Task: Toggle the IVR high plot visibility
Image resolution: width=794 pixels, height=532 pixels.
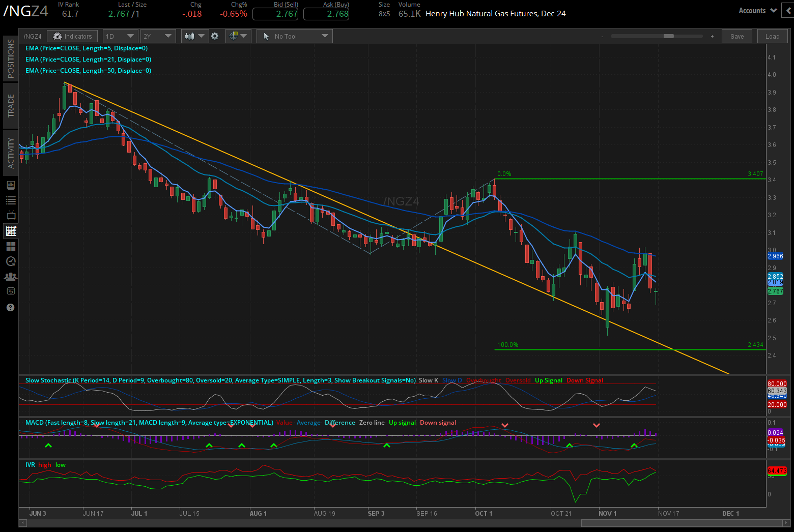Action: pyautogui.click(x=44, y=464)
